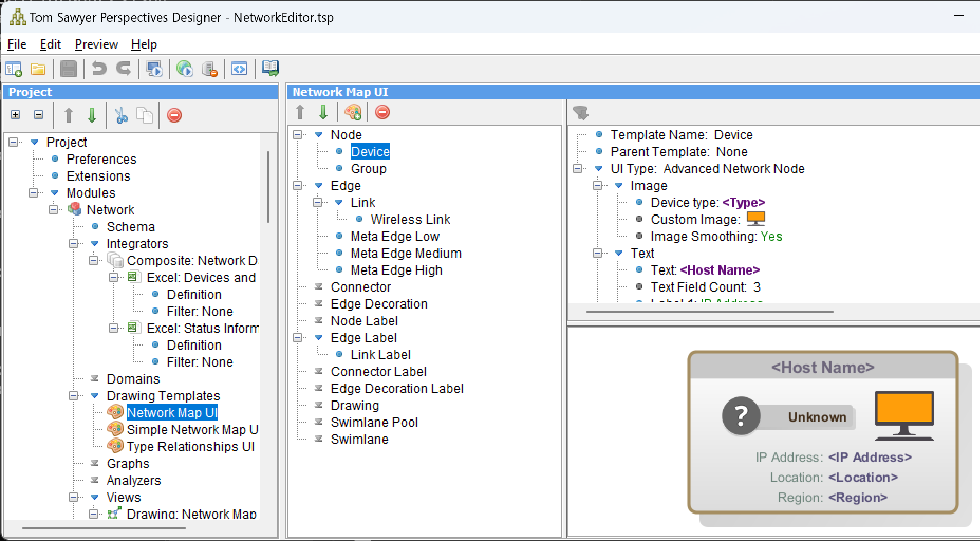This screenshot has width=980, height=541.
Task: Select Domains in project tree
Action: click(133, 379)
